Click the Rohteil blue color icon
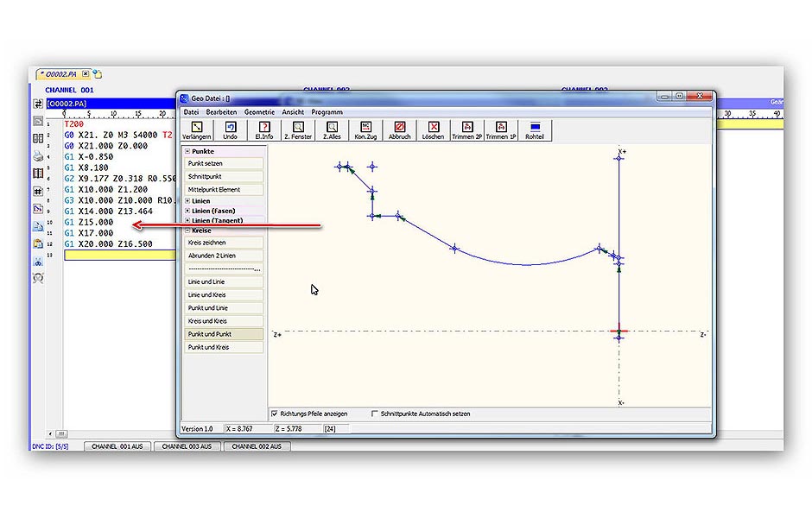Image resolution: width=812 pixels, height=518 pixels. [535, 127]
